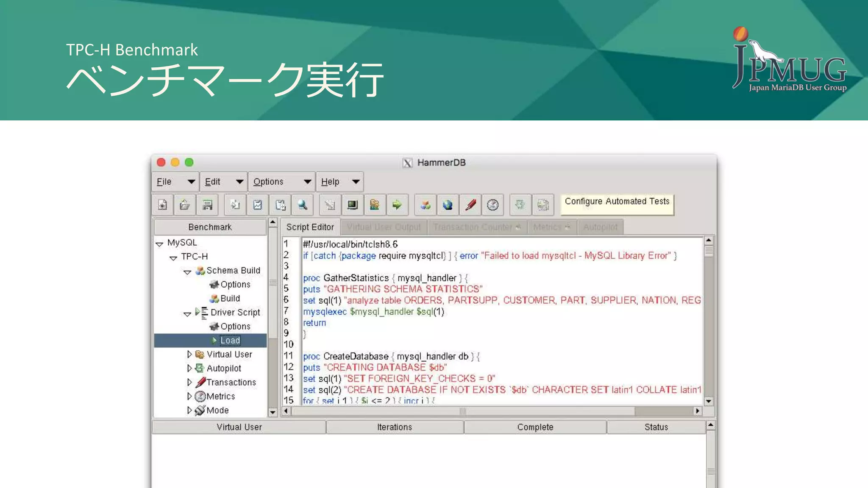The width and height of the screenshot is (868, 488).
Task: Click script line 11 'proc CreateDatabase'
Action: [391, 356]
